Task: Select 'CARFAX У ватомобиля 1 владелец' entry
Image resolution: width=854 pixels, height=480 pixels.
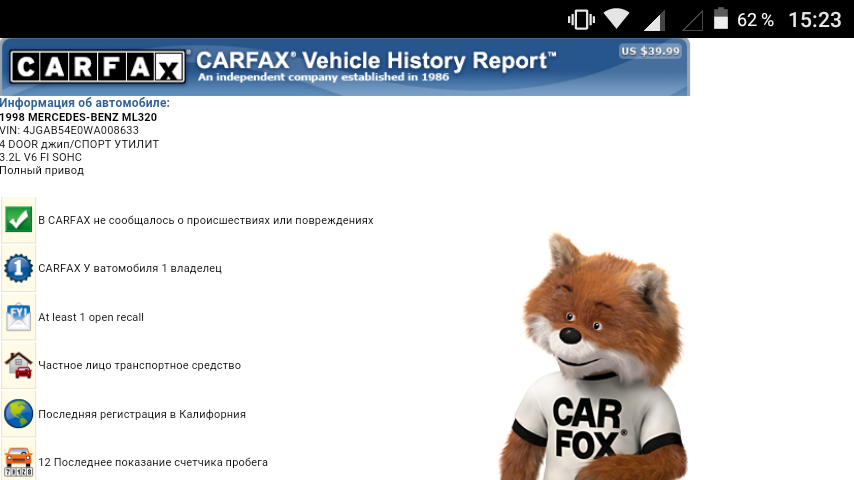Action: 129,268
